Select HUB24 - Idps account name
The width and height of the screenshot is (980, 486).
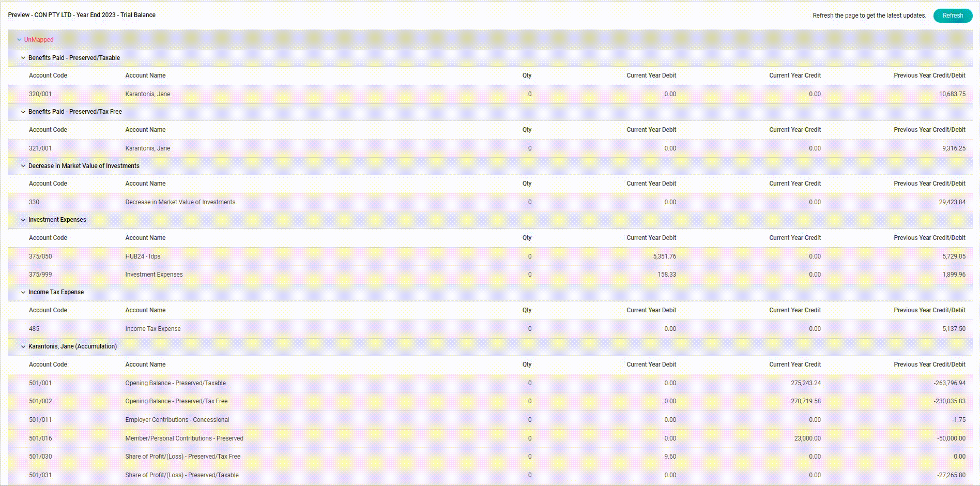pyautogui.click(x=143, y=256)
